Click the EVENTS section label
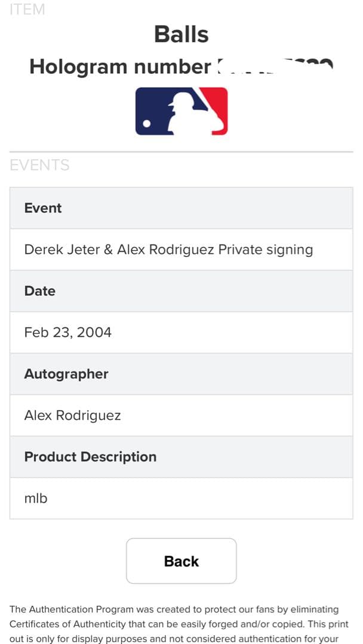363x644 pixels. 39,165
